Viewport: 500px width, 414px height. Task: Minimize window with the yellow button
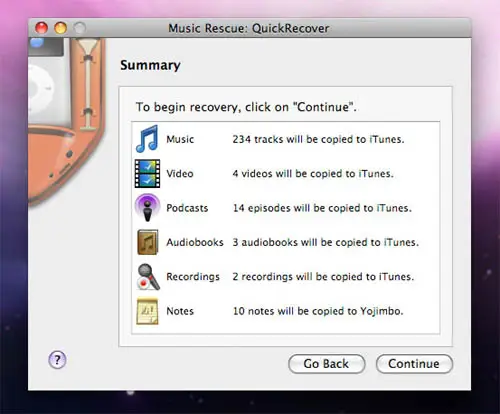coord(60,28)
